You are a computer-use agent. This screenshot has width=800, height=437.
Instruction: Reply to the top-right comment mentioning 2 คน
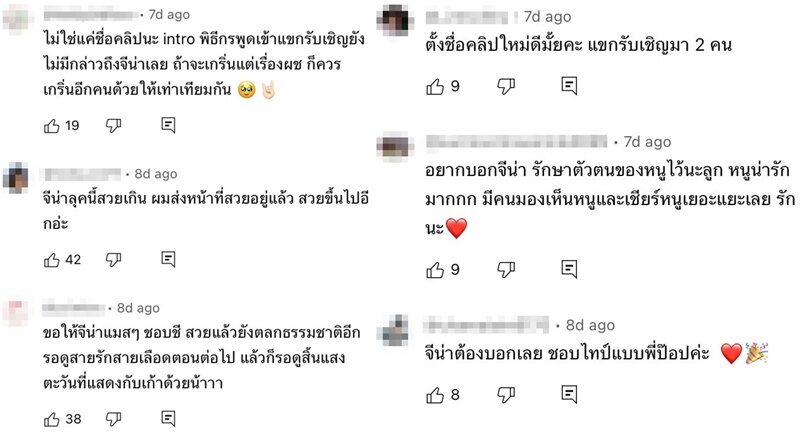(x=569, y=86)
